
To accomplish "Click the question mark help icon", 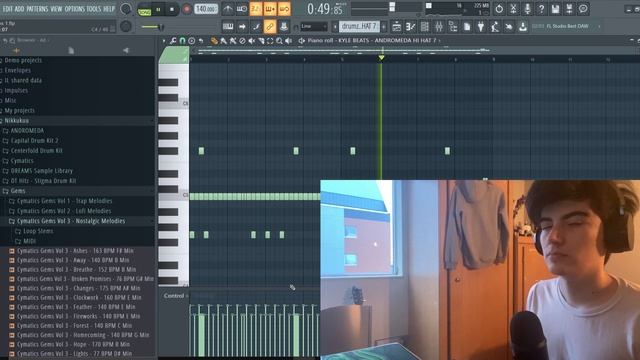I will [x=541, y=9].
